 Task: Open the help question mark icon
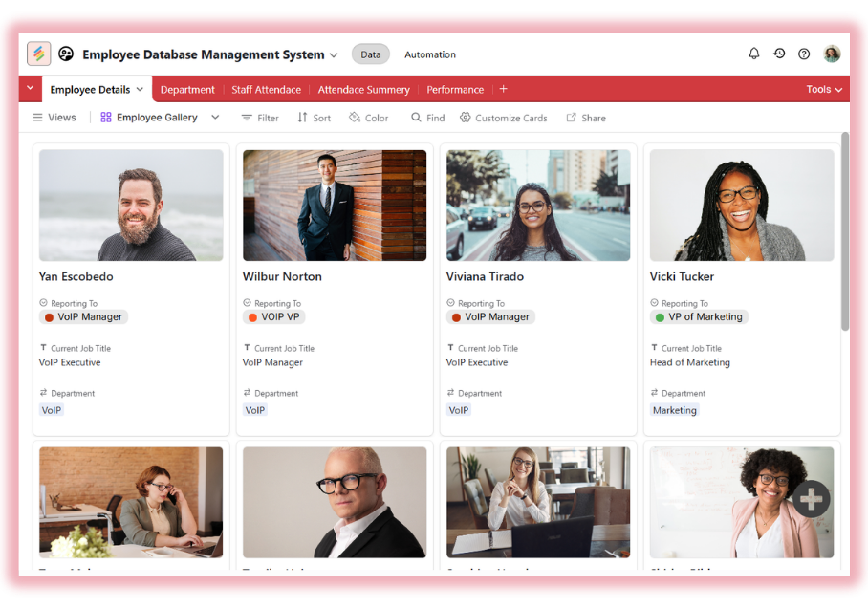804,54
